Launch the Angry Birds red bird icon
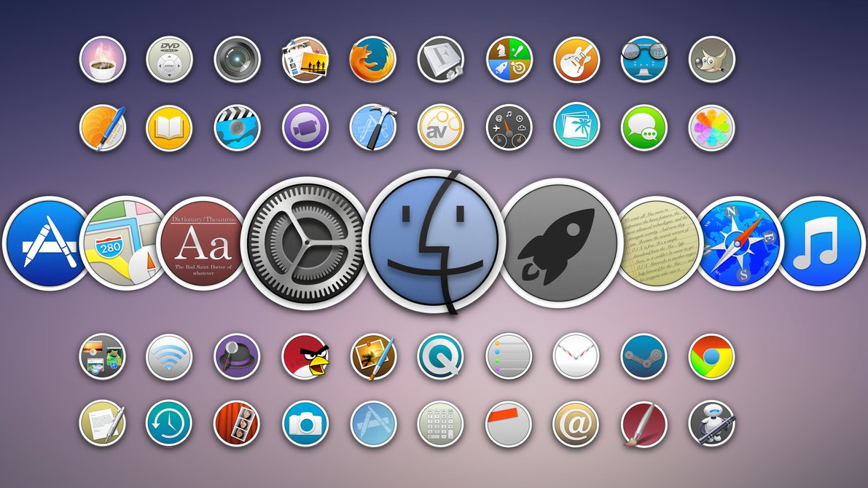 click(305, 356)
